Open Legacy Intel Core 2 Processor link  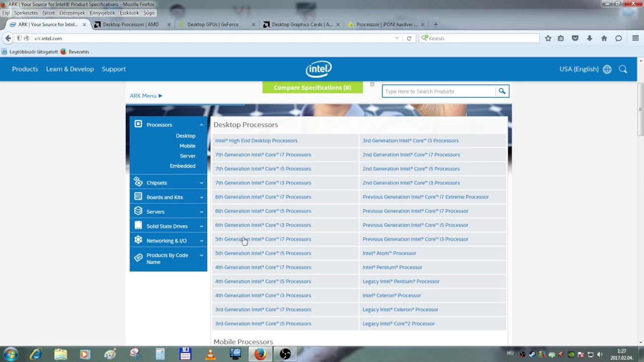click(398, 323)
